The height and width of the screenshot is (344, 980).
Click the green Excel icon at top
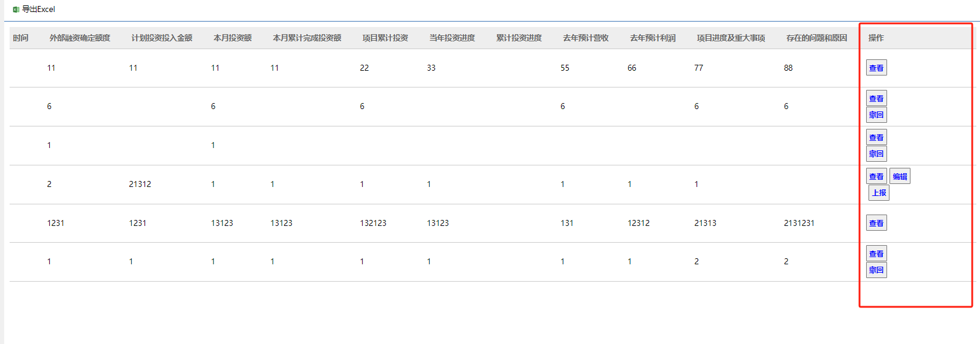click(16, 10)
